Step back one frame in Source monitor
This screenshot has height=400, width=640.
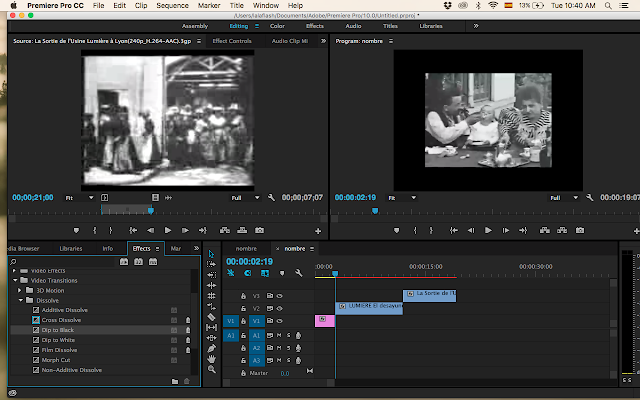pyautogui.click(x=151, y=231)
